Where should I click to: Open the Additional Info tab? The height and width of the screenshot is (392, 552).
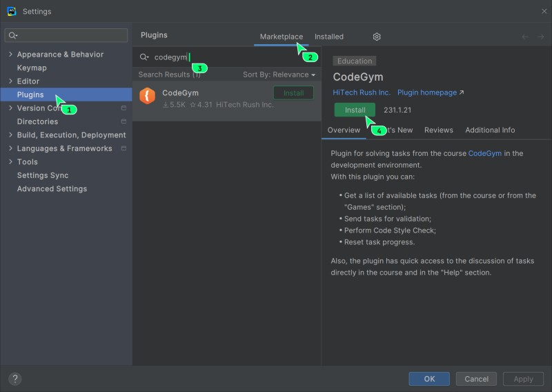(x=489, y=130)
